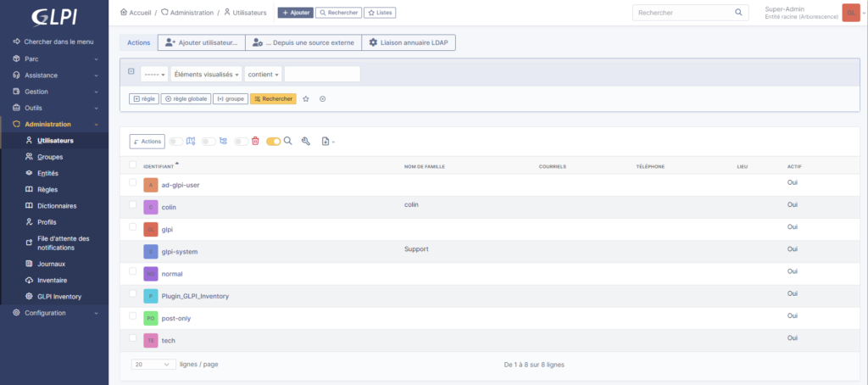
Task: Open Inventaire in the sidebar
Action: click(52, 281)
